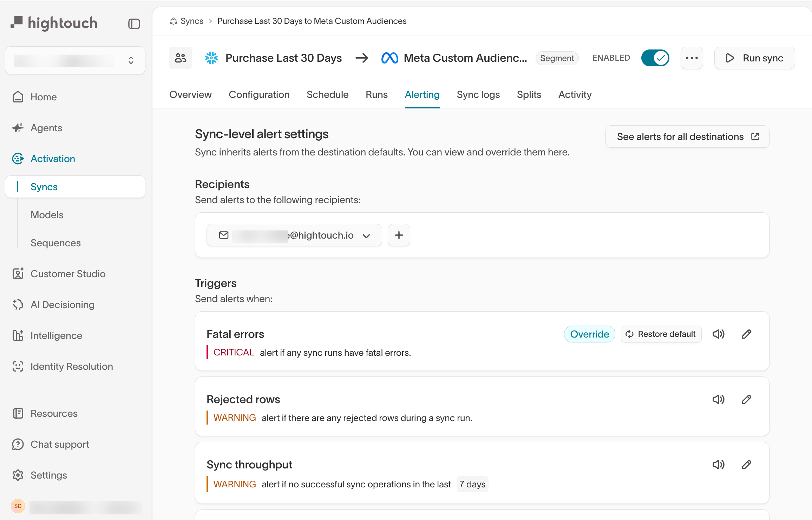Click Restore default for Fatal errors
Viewport: 812px width, 520px height.
[x=661, y=334]
